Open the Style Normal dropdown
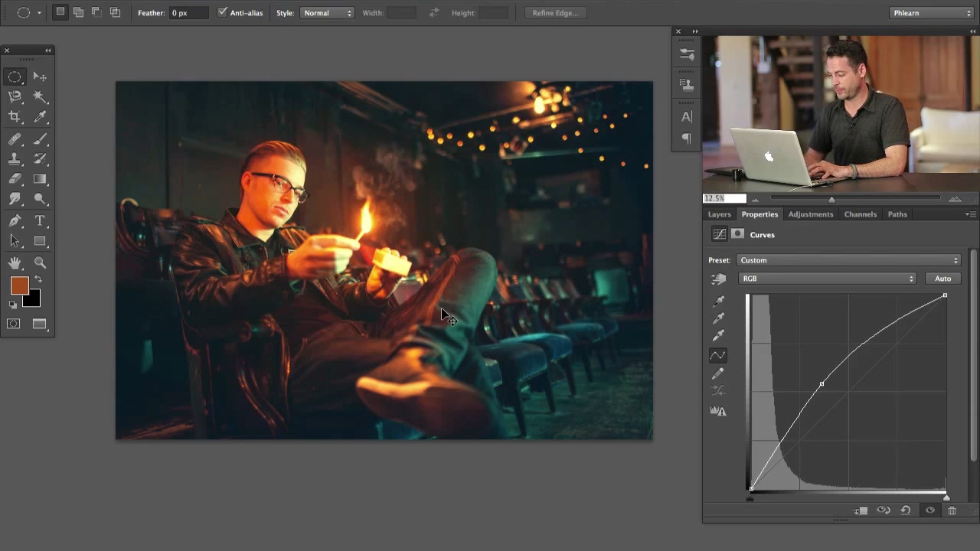This screenshot has height=551, width=980. [327, 13]
